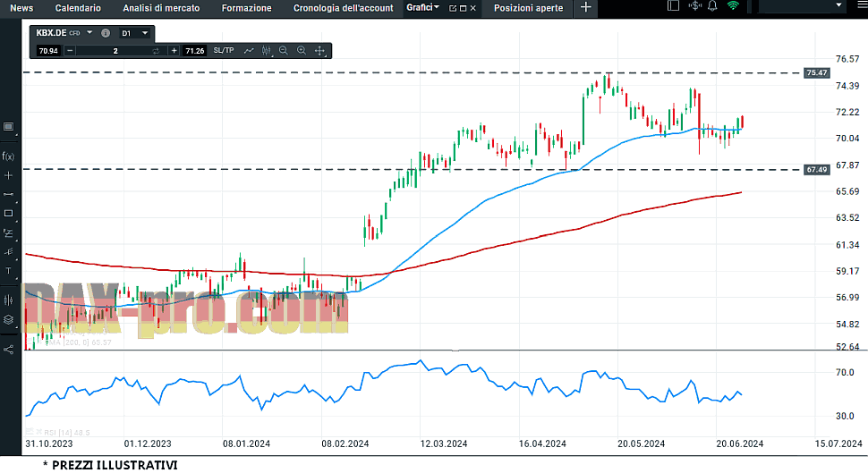Expand the KBX.DE symbol dropdown
Viewport: 868px width, 473px height.
pos(89,33)
